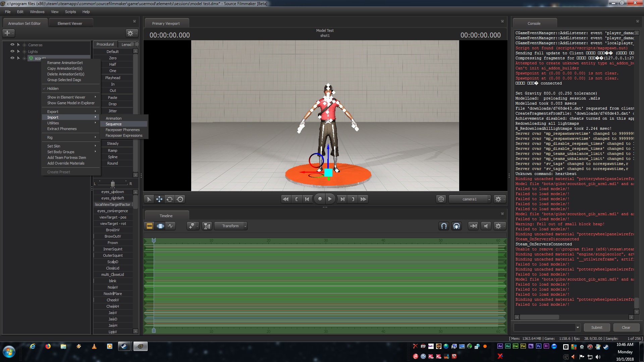Switch to Graph Editor mode icon
The width and height of the screenshot is (644, 362).
171,226
